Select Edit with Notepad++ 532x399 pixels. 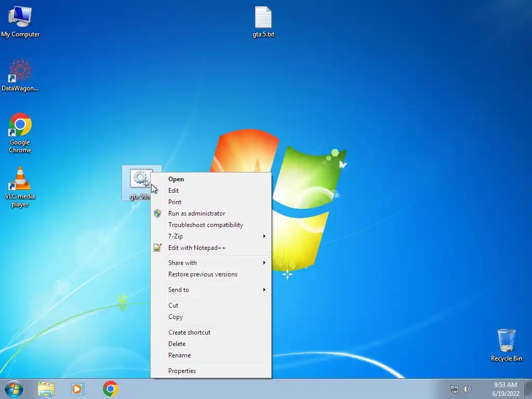211,248
